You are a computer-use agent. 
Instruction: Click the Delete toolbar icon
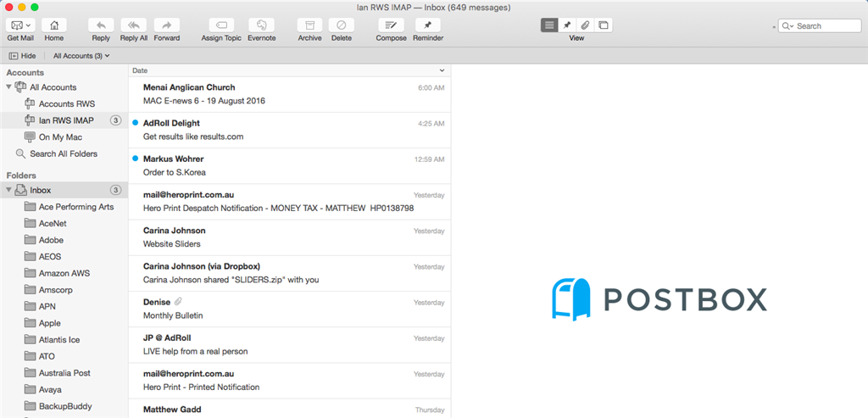[342, 25]
